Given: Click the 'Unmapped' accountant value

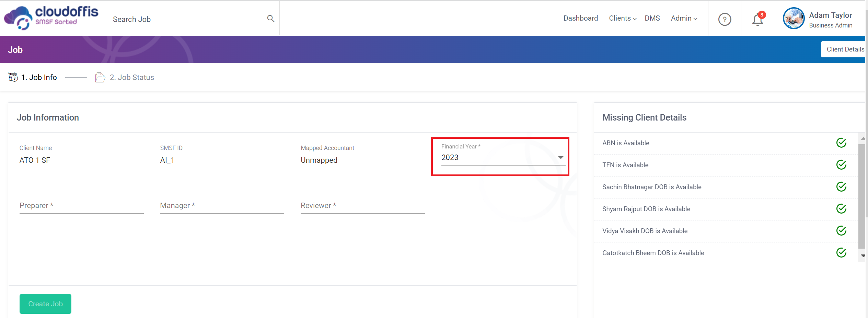Looking at the screenshot, I should 319,160.
